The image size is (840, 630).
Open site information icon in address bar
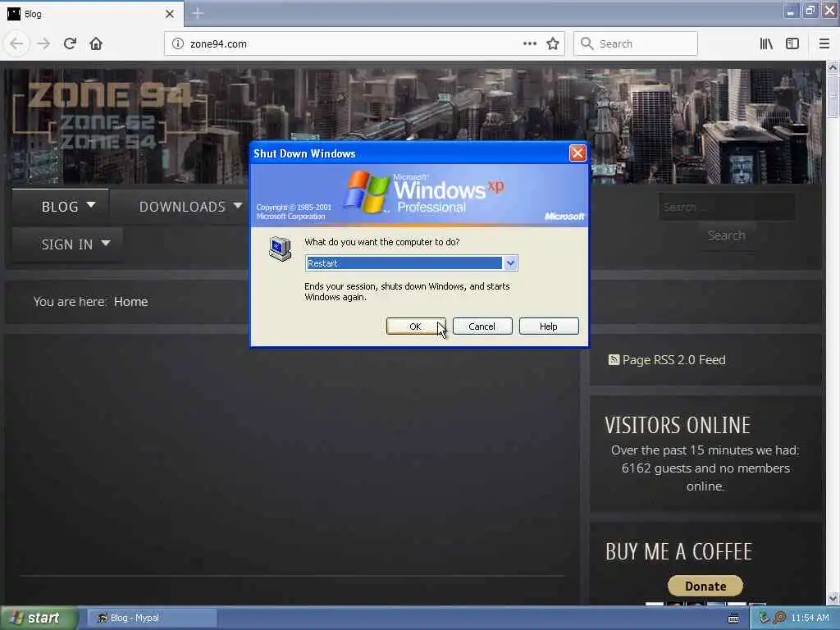click(178, 43)
